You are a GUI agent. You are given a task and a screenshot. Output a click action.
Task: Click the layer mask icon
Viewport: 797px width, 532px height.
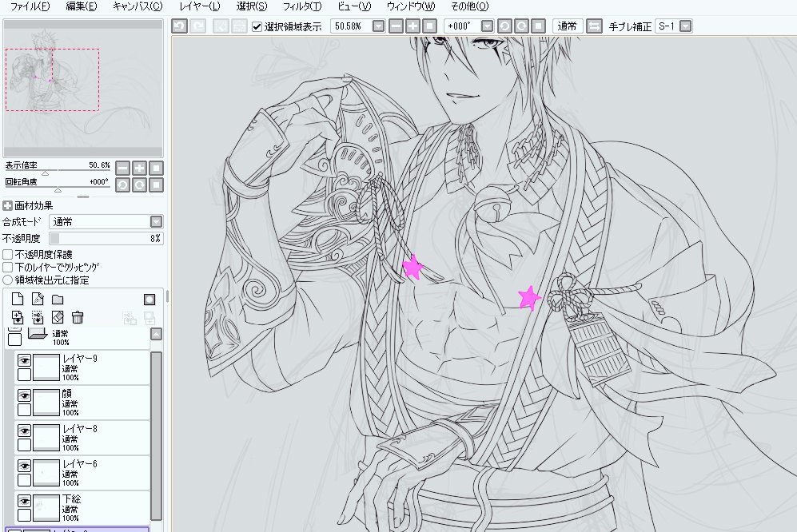click(x=149, y=300)
